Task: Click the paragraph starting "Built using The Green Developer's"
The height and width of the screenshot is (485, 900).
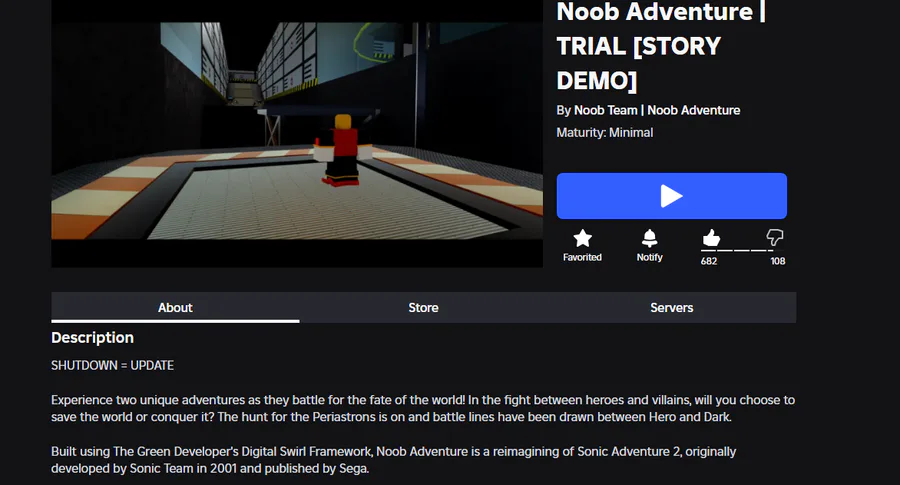Action: pyautogui.click(x=393, y=460)
